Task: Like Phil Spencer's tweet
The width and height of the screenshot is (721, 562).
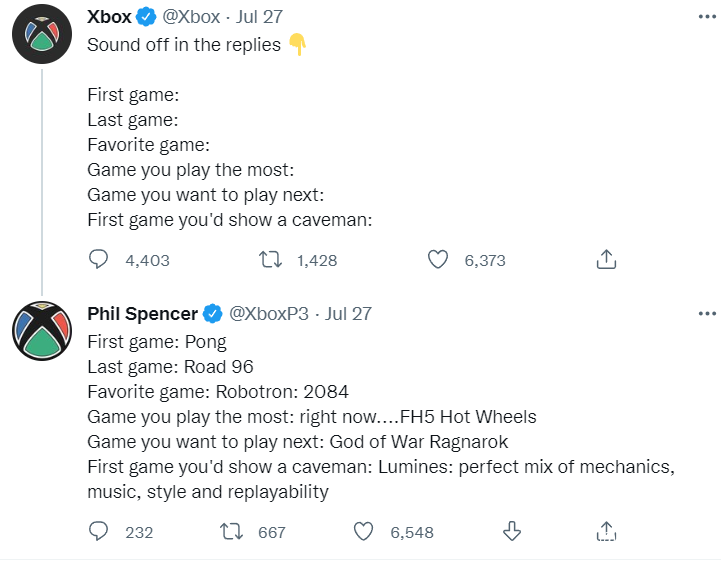Action: (x=364, y=532)
